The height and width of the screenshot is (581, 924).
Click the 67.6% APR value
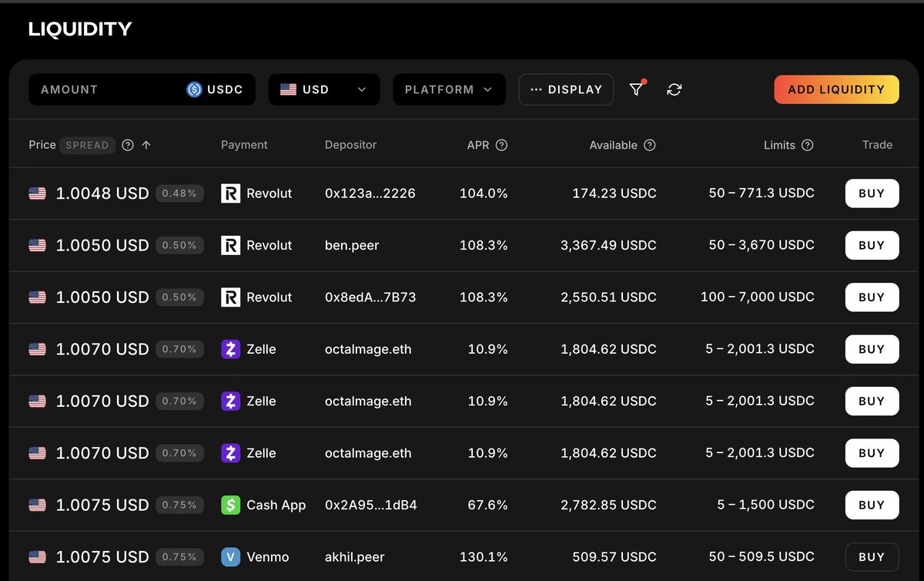(x=488, y=505)
